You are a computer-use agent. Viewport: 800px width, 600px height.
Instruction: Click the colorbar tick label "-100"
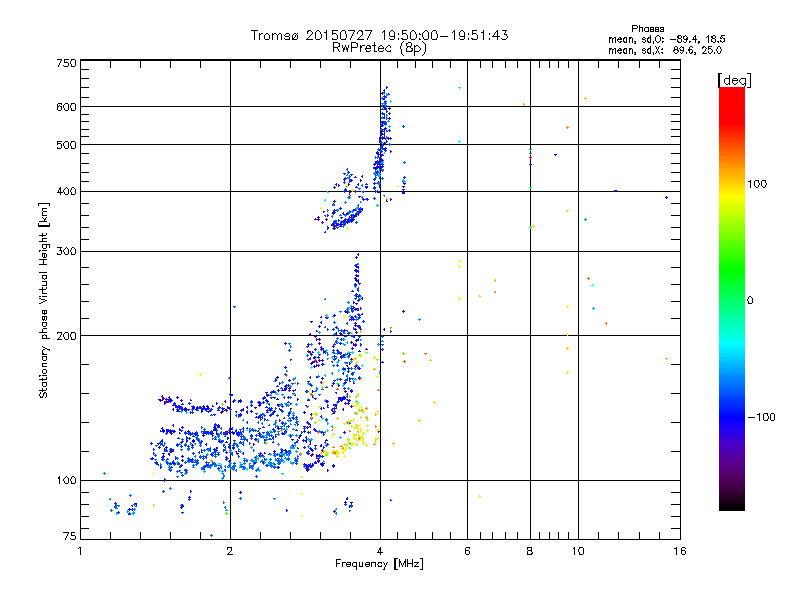(761, 417)
